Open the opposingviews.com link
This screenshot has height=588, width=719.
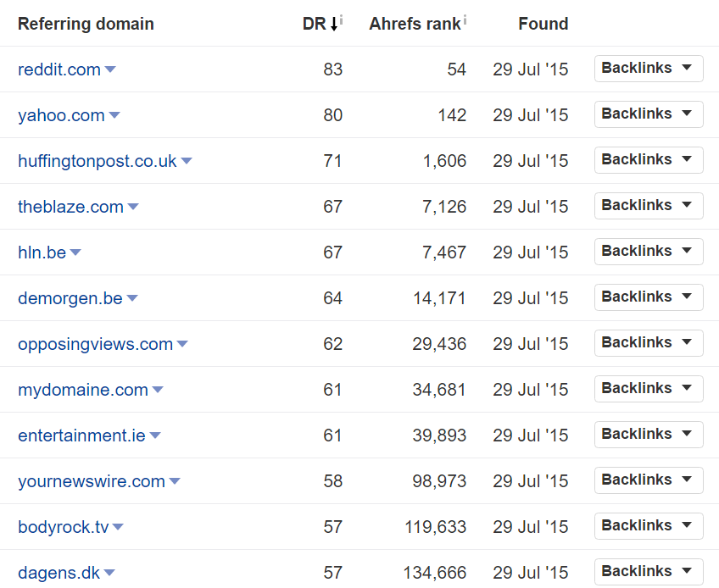[x=95, y=344]
